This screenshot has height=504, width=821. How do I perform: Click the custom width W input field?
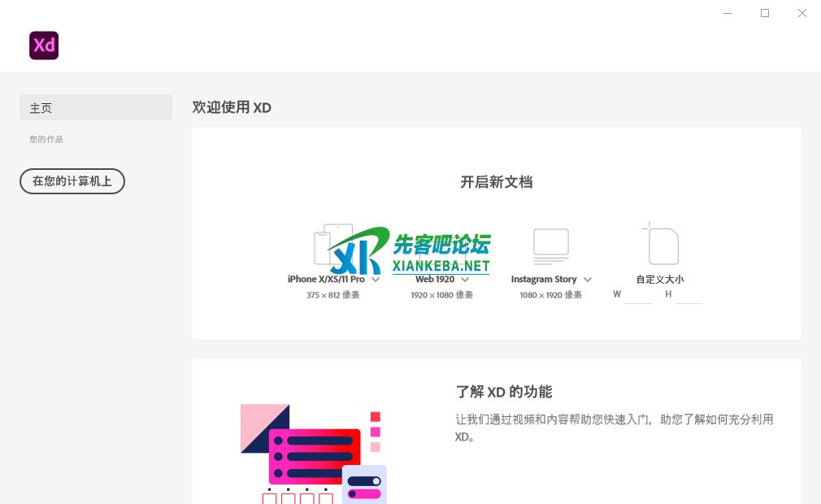point(638,295)
